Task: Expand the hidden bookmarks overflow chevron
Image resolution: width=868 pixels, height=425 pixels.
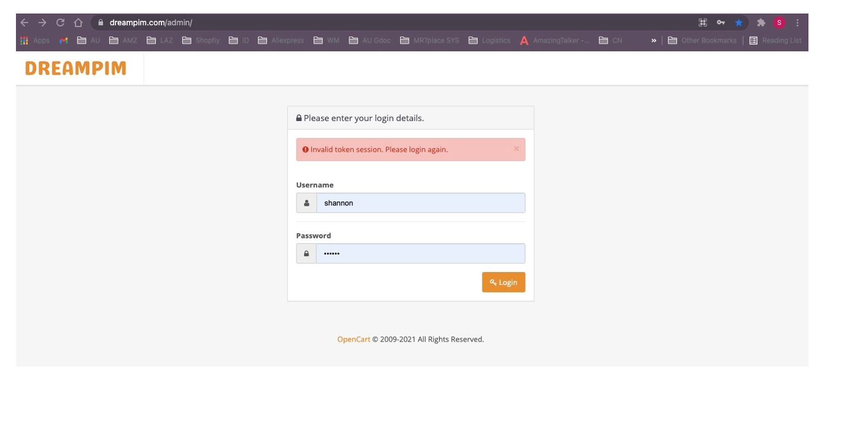Action: [654, 41]
